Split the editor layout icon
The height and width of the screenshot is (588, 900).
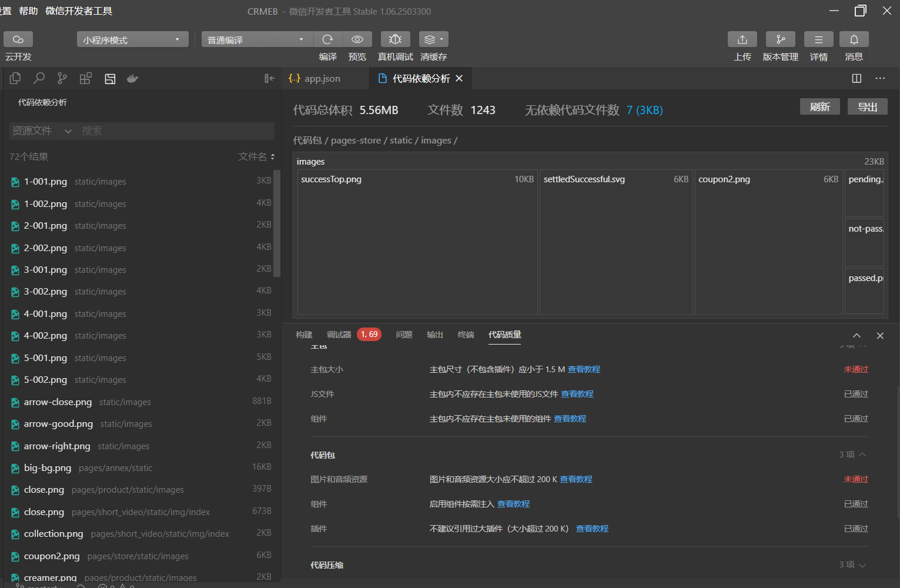pyautogui.click(x=856, y=78)
